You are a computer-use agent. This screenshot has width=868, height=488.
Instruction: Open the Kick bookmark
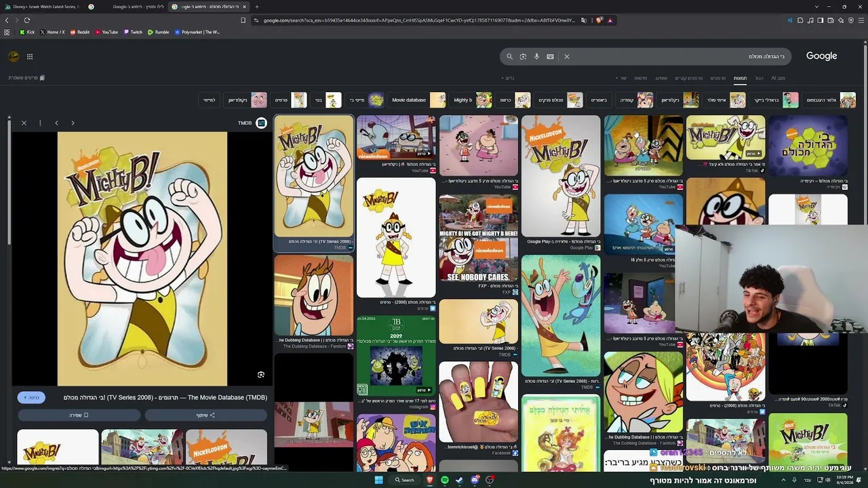tap(27, 32)
